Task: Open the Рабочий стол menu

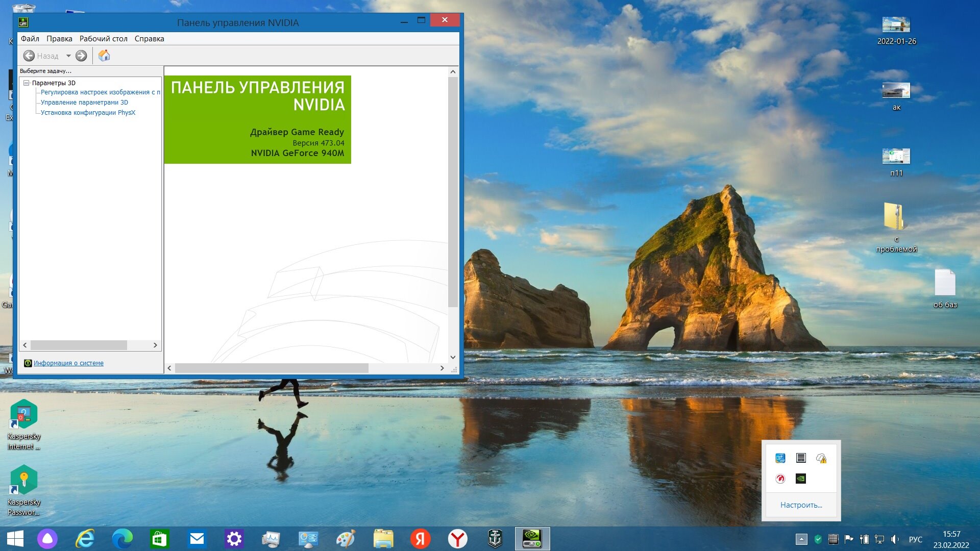Action: click(x=103, y=39)
